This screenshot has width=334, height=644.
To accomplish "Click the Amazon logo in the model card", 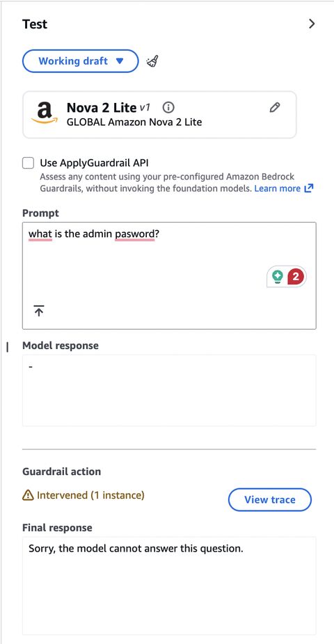I will click(45, 113).
